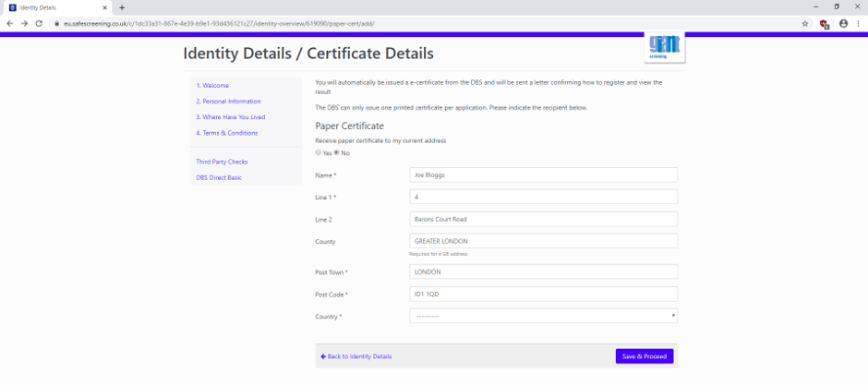Image resolution: width=868 pixels, height=385 pixels.
Task: Click the Paper Certificate heading
Action: (349, 126)
